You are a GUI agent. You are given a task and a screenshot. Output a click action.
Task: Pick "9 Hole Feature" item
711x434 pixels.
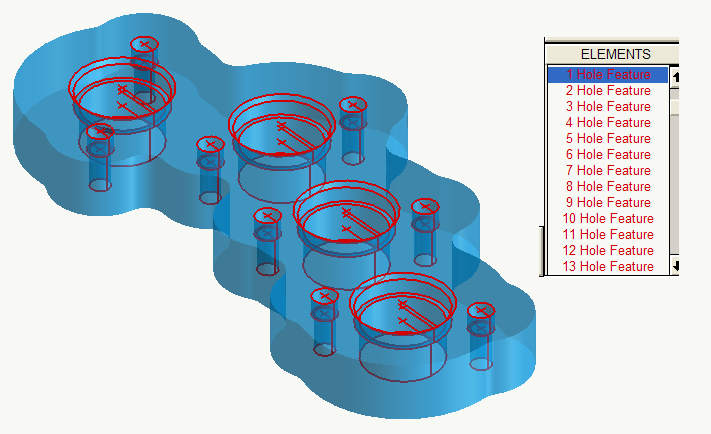[608, 202]
